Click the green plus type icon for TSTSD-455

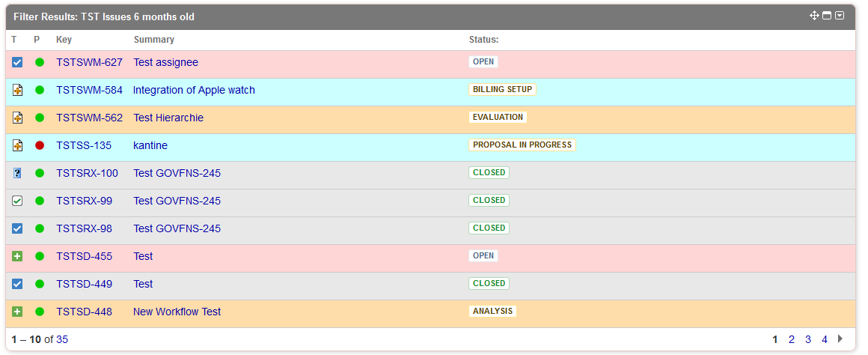point(17,256)
